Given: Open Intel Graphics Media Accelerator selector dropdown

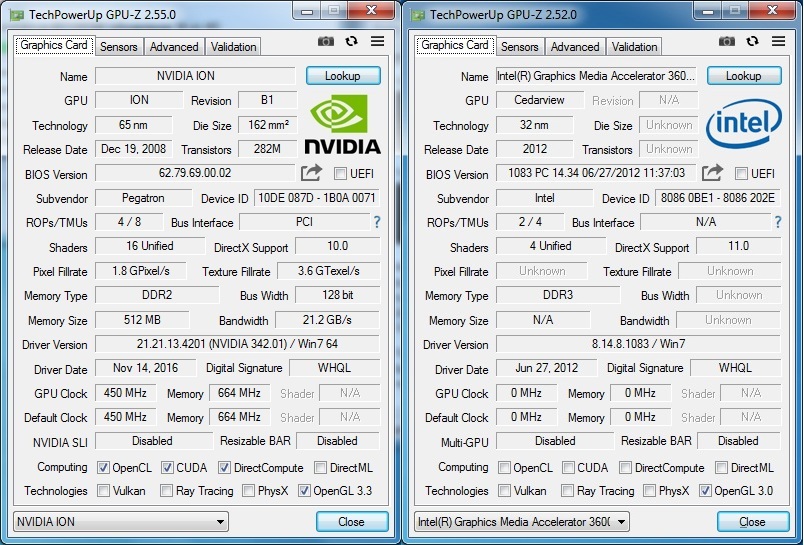Looking at the screenshot, I should point(522,522).
